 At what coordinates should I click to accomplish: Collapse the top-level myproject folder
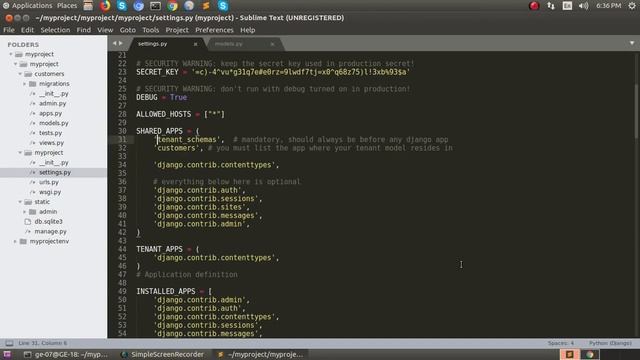[11, 54]
